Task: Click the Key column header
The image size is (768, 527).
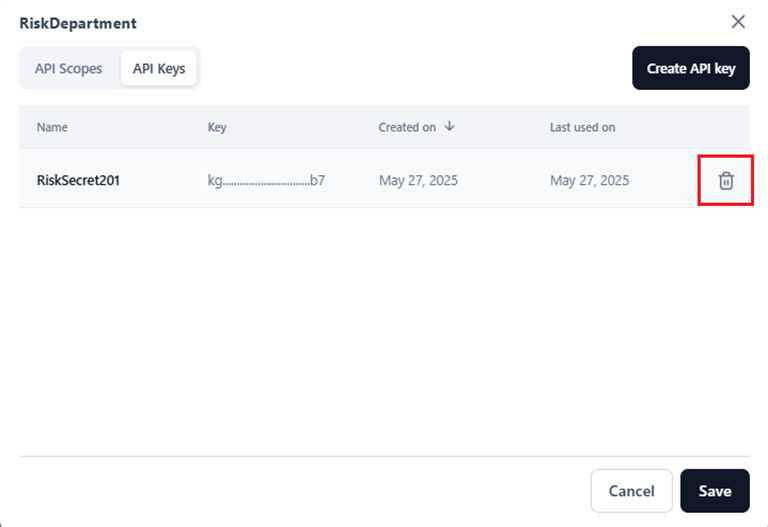Action: [x=217, y=128]
